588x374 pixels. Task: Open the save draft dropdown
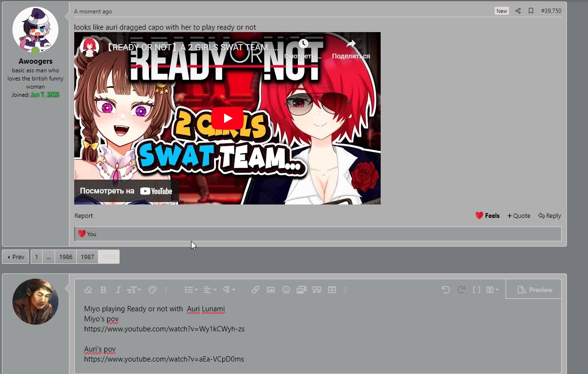coord(492,290)
